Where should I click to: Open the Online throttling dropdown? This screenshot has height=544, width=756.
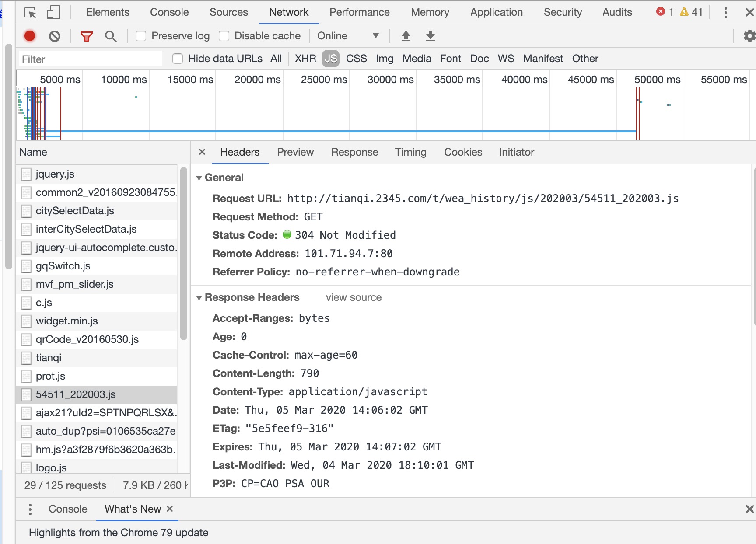coord(348,36)
